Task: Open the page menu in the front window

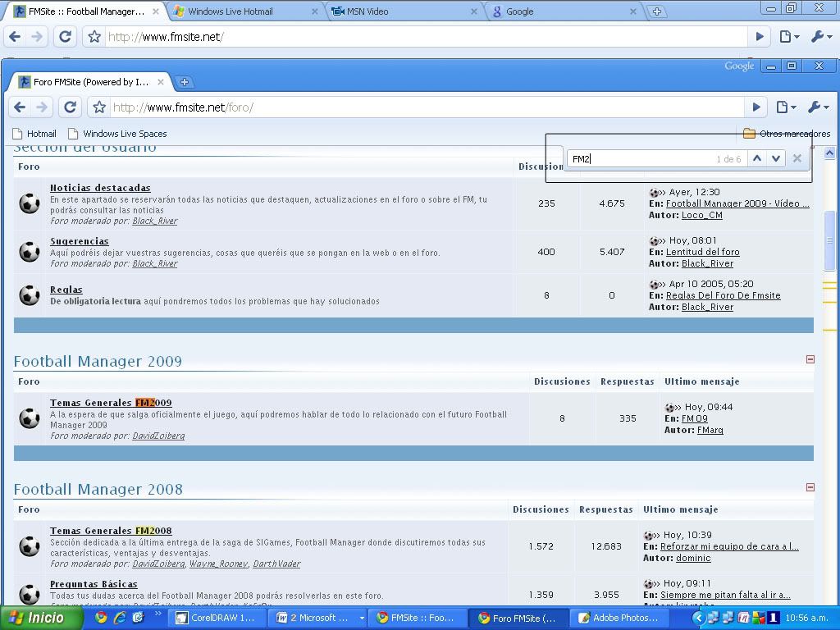Action: coord(785,107)
